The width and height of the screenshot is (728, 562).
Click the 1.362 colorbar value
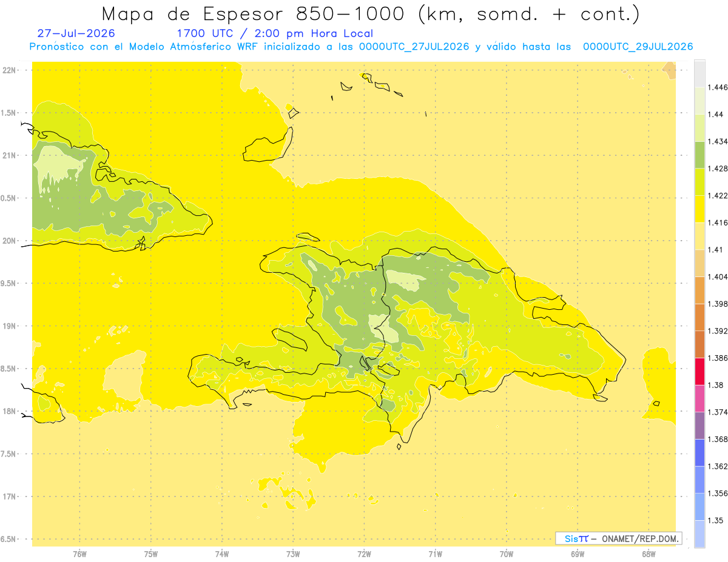click(x=717, y=466)
